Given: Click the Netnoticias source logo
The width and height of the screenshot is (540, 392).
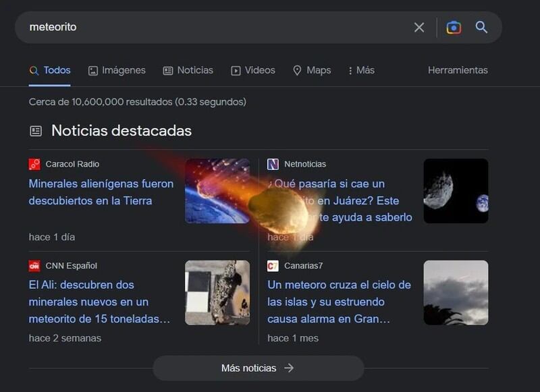Looking at the screenshot, I should point(273,164).
